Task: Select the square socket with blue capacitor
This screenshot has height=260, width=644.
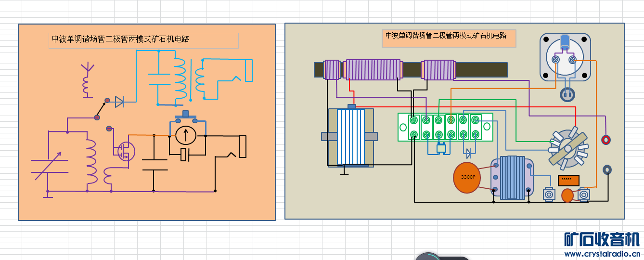Action: [x=565, y=56]
